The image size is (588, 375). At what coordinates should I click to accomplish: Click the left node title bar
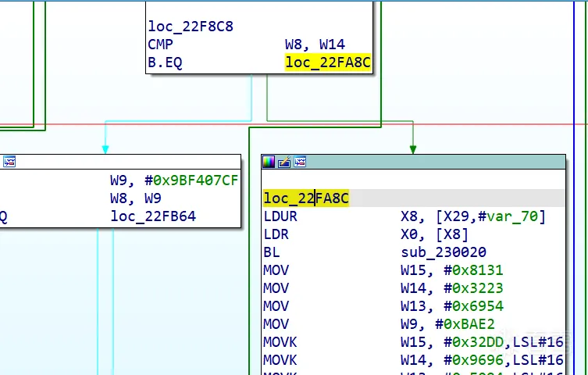point(120,162)
